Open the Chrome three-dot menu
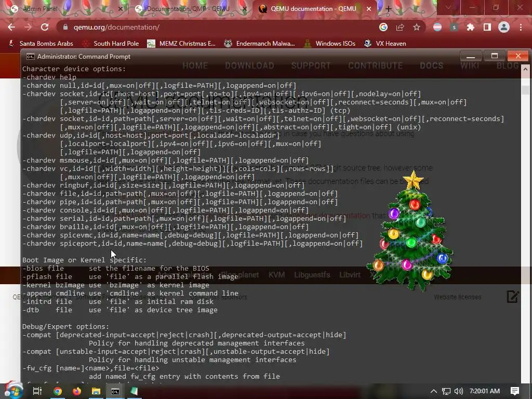The height and width of the screenshot is (399, 532). (x=521, y=27)
